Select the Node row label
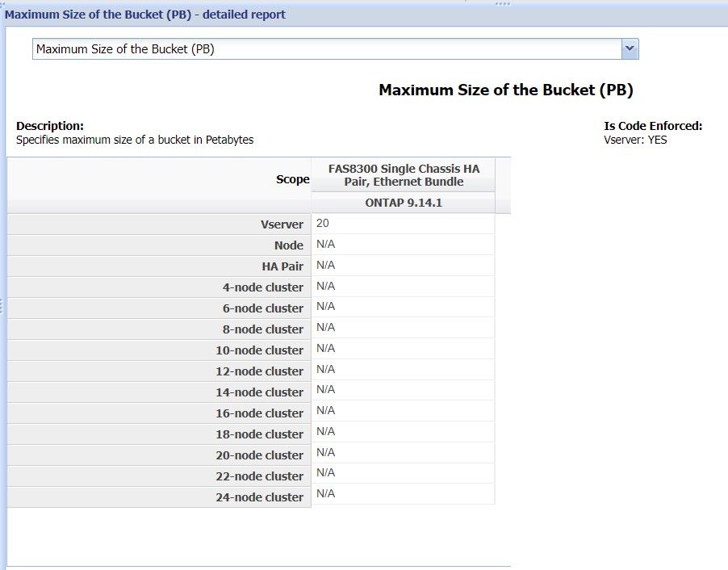 [288, 245]
